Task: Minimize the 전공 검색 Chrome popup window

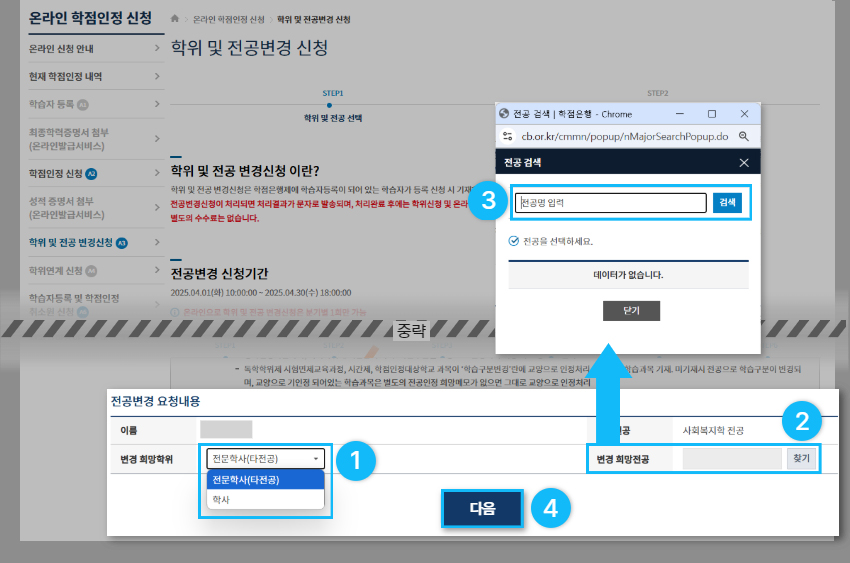Action: click(x=679, y=114)
